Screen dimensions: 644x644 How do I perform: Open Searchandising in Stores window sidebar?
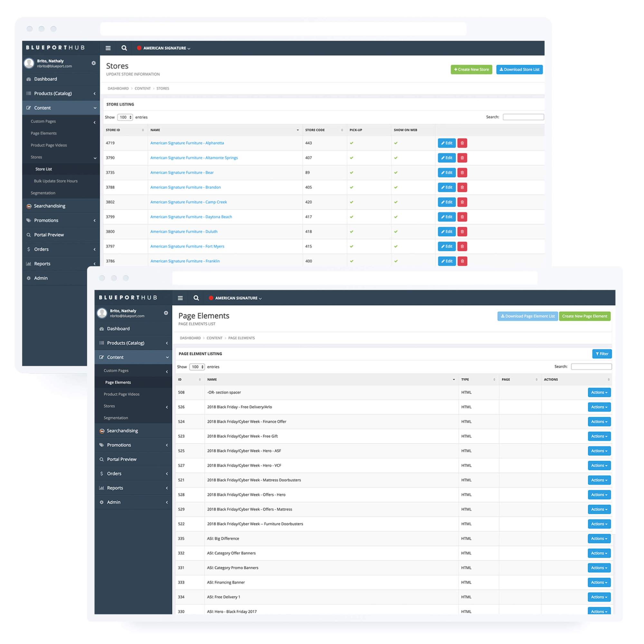61,206
